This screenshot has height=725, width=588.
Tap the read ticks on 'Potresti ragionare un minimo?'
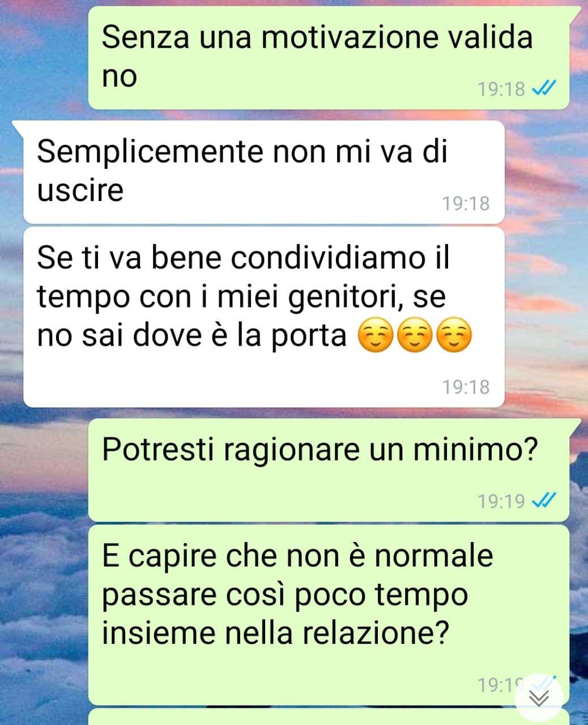(x=545, y=501)
